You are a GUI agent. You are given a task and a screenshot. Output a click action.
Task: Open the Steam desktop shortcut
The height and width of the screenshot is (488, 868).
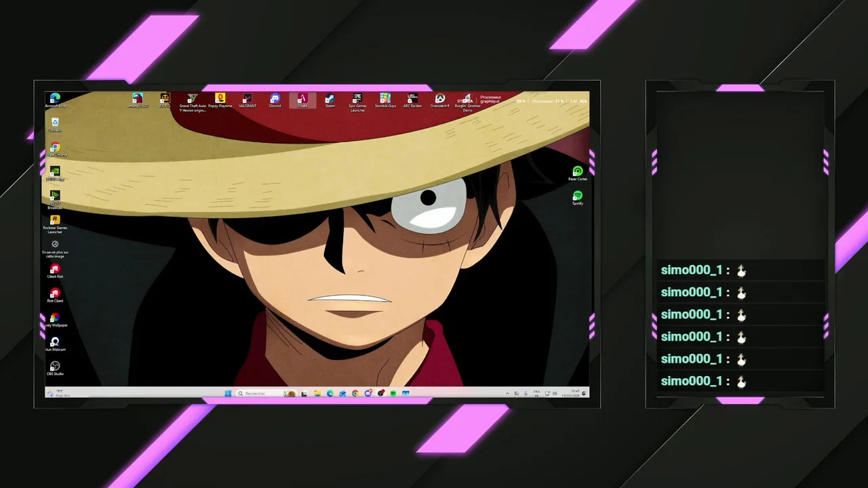pyautogui.click(x=330, y=100)
